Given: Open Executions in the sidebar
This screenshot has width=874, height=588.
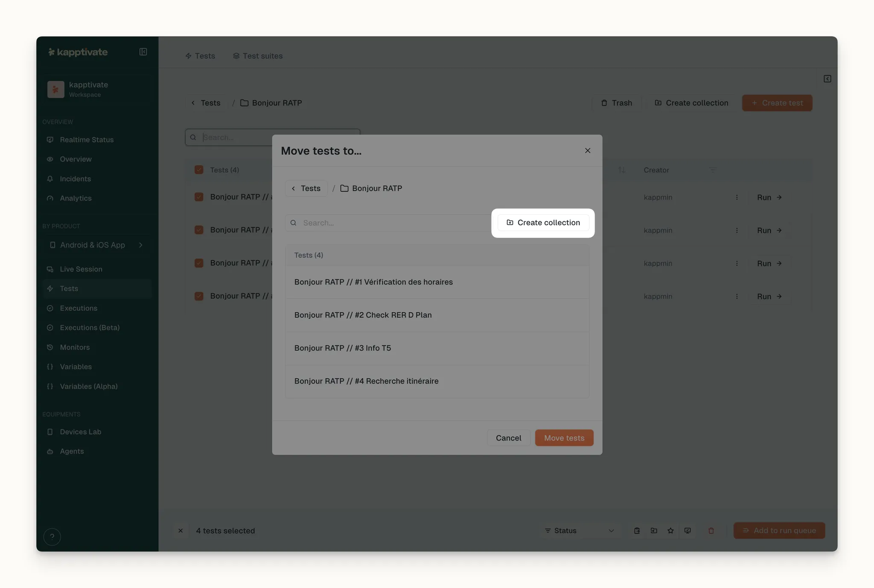Looking at the screenshot, I should click(97, 308).
